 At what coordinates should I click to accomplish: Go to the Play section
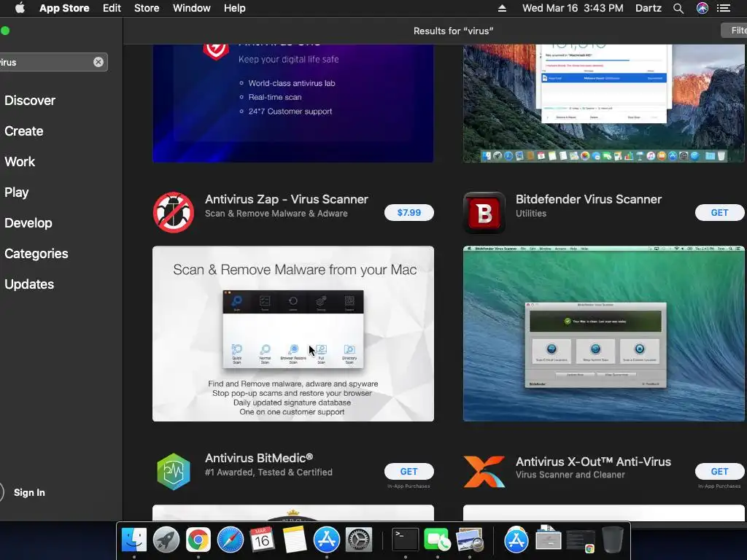[x=17, y=192]
